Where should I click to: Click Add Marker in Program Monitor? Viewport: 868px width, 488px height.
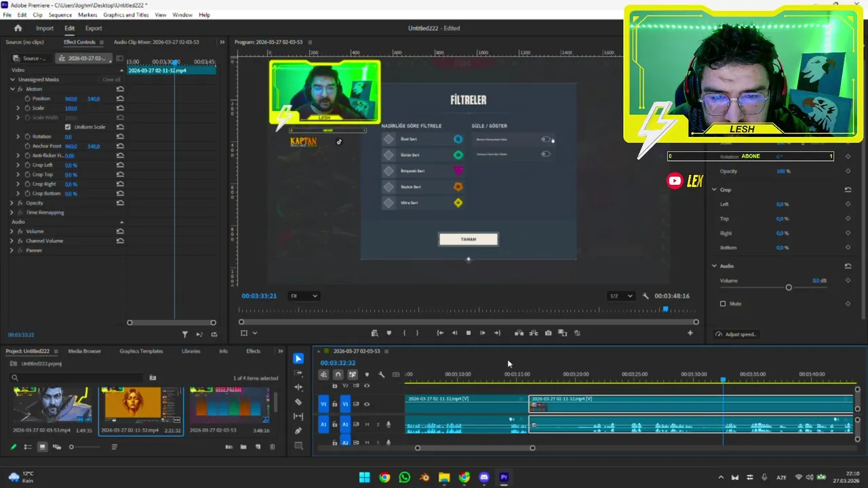[389, 333]
